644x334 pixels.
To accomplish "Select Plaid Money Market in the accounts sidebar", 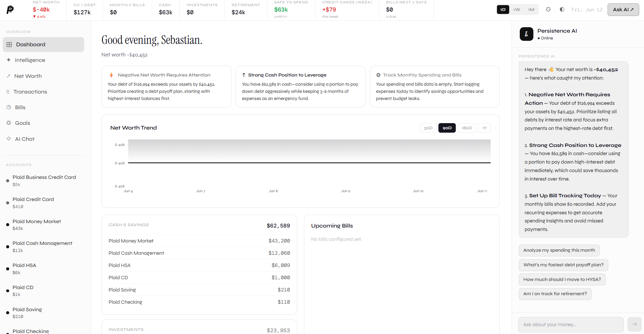I will [x=43, y=225].
